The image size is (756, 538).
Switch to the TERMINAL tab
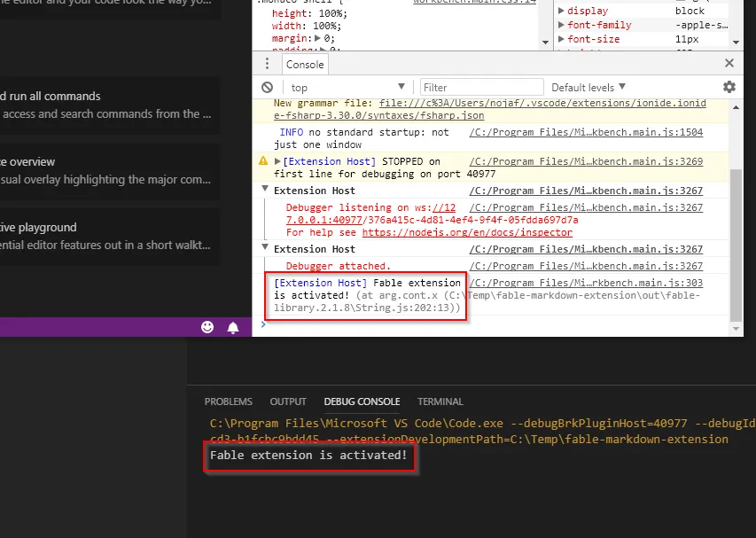pyautogui.click(x=440, y=402)
